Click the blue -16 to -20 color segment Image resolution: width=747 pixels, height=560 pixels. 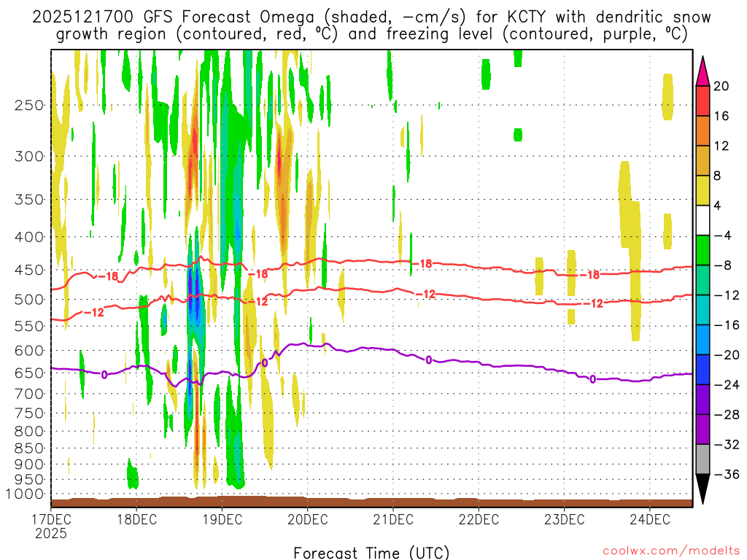[x=703, y=340]
